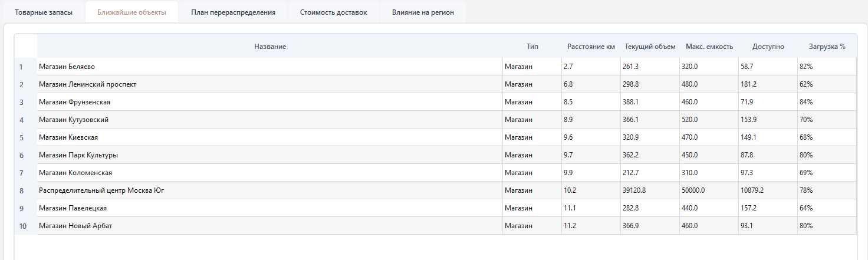Sort by Расстояние км column header

pos(591,47)
